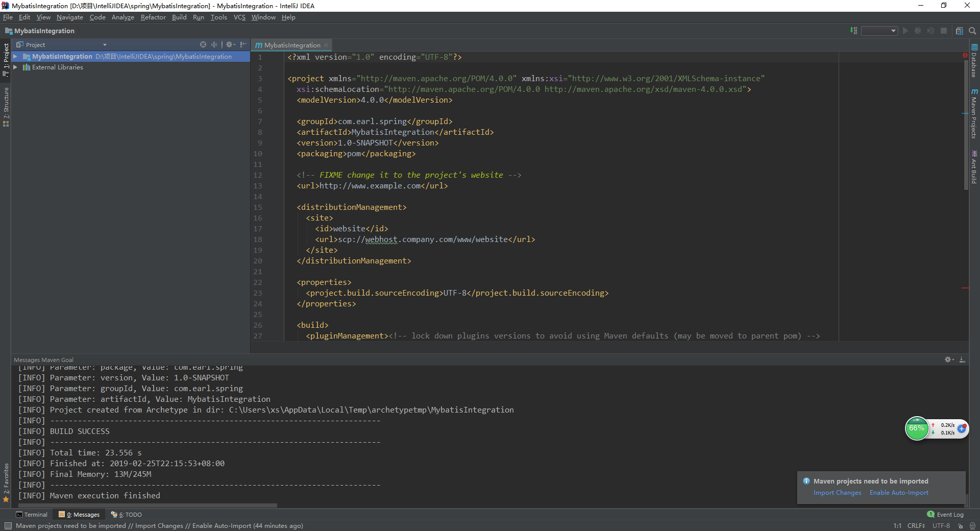Open the Refactor menu
Image resolution: width=980 pixels, height=531 pixels.
pyautogui.click(x=153, y=17)
